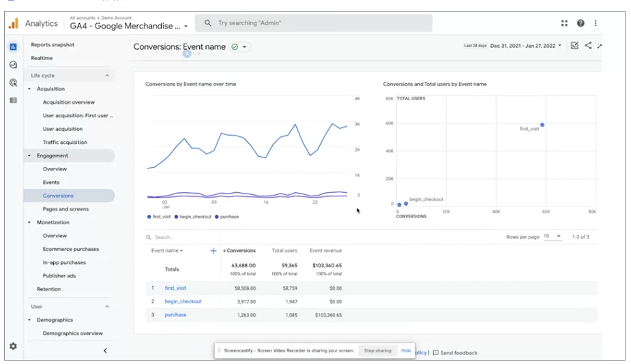Collapse the Life cycle section

(107, 76)
